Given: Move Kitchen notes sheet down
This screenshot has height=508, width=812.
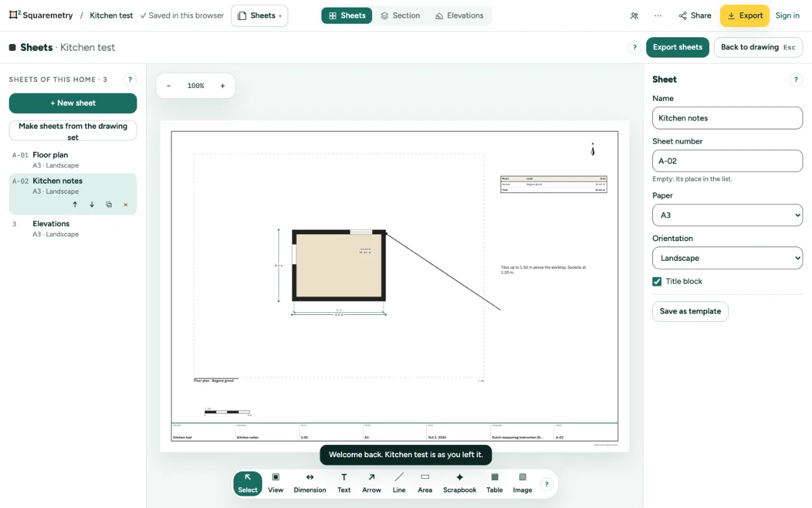Looking at the screenshot, I should tap(92, 205).
